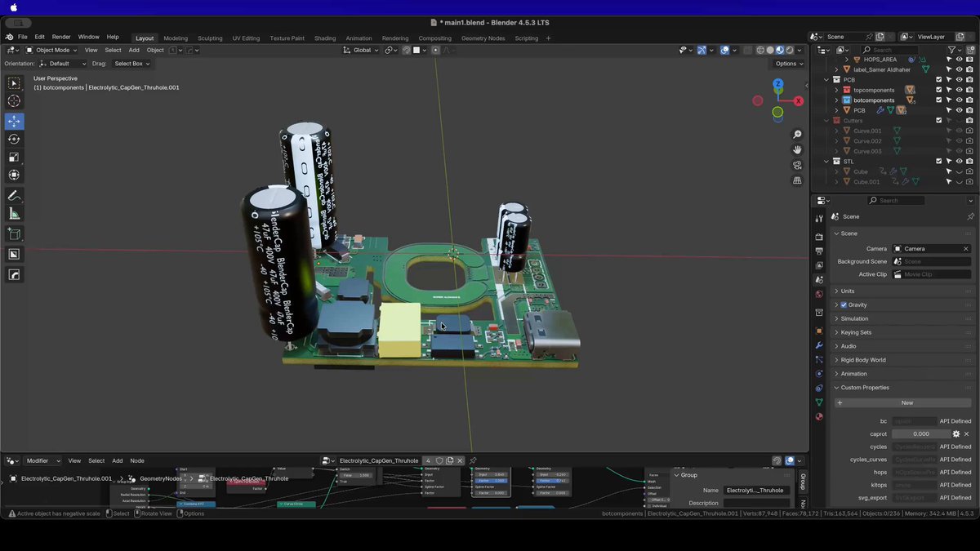Screen dimensions: 980x551
Task: Click the zoom magnifier viewport icon
Action: click(x=797, y=135)
